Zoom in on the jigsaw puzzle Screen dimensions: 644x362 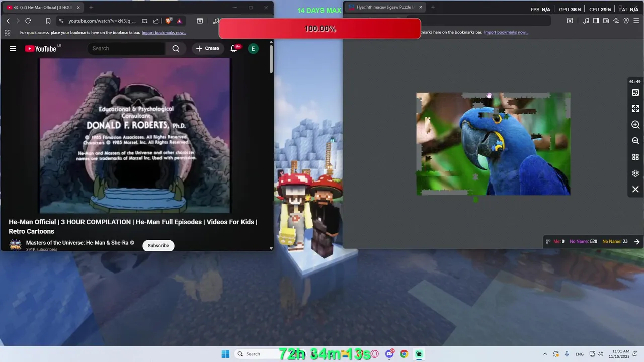635,124
